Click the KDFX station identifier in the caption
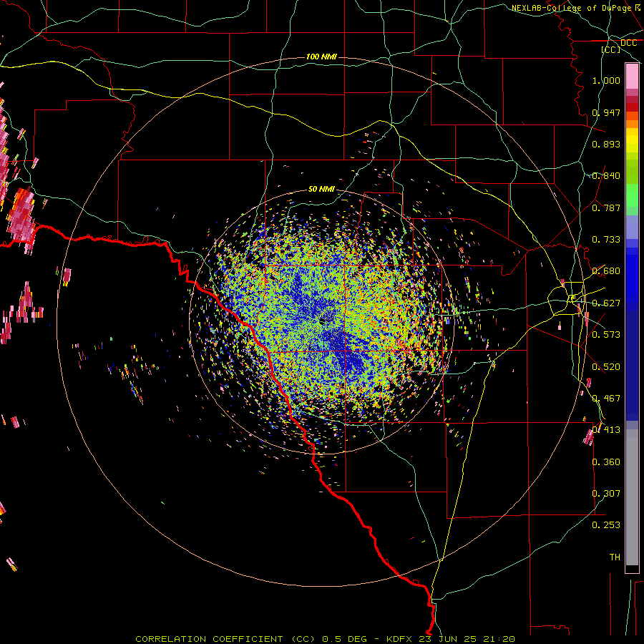This screenshot has height=644, width=644. tap(401, 639)
